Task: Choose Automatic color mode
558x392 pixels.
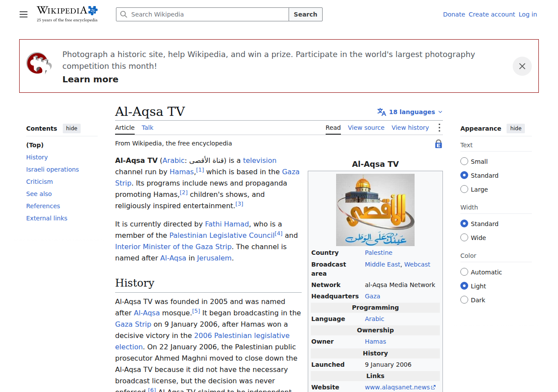Action: (464, 272)
